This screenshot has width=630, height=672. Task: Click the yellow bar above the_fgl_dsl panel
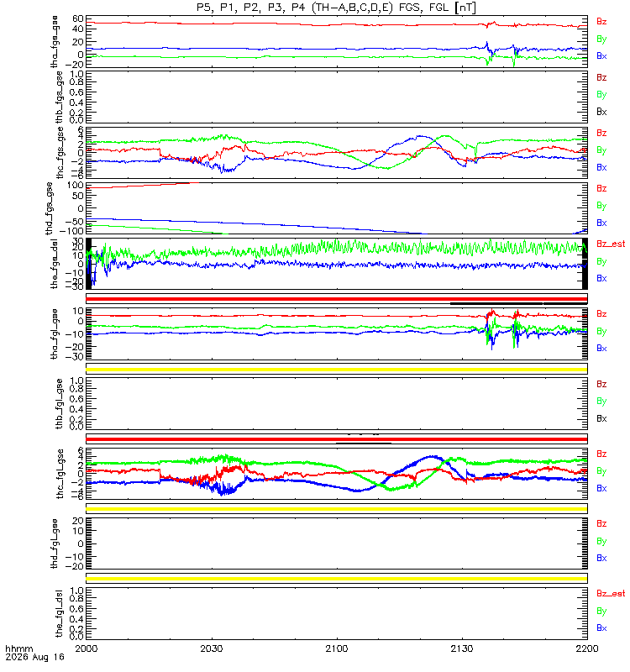pyautogui.click(x=337, y=579)
